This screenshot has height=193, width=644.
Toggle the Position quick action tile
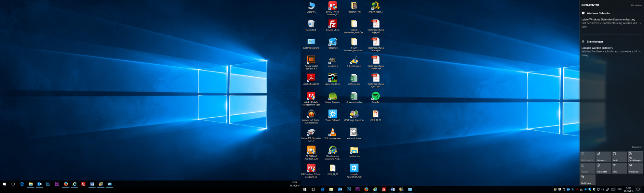click(587, 168)
